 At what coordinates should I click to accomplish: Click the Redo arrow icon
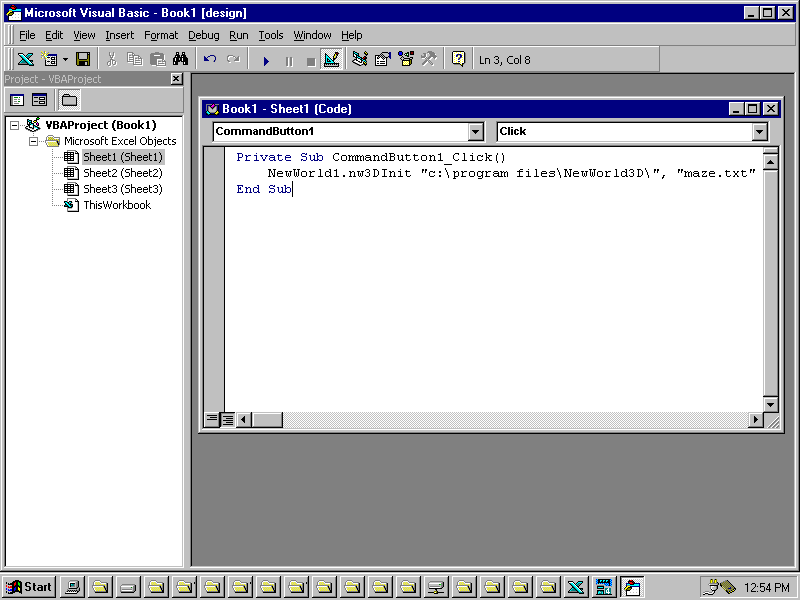(233, 60)
